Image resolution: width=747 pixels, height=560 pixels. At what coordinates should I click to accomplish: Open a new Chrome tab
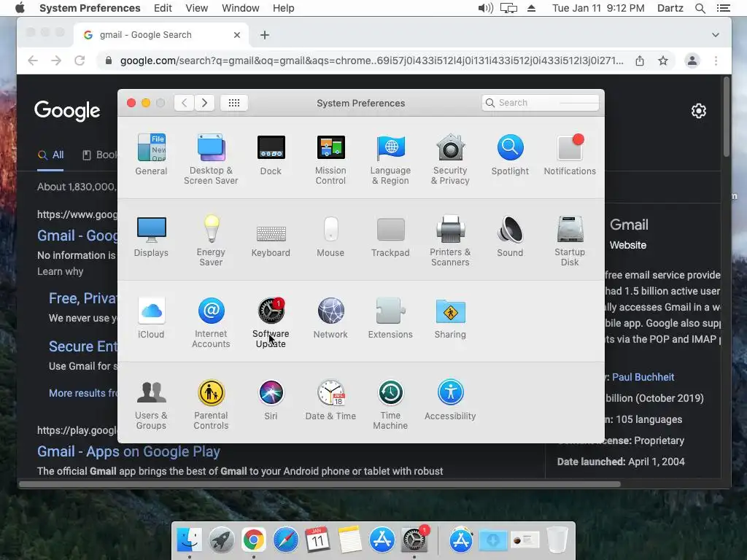pyautogui.click(x=265, y=35)
